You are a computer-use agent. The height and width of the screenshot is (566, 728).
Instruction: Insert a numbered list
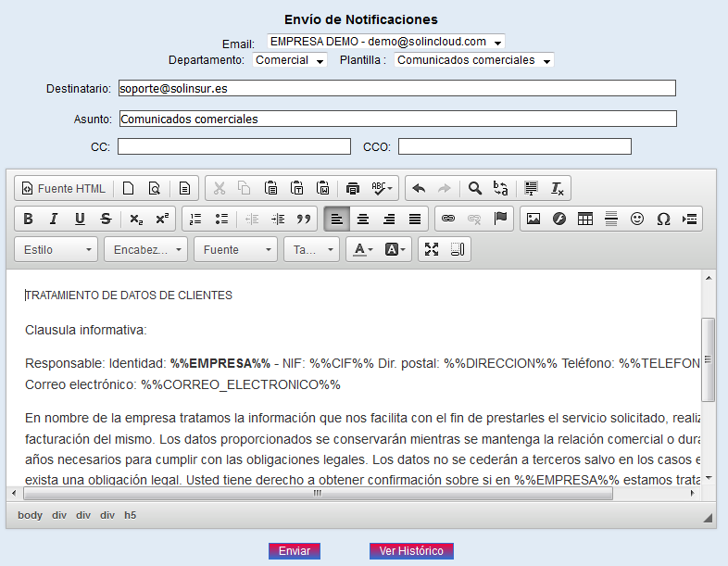point(195,219)
